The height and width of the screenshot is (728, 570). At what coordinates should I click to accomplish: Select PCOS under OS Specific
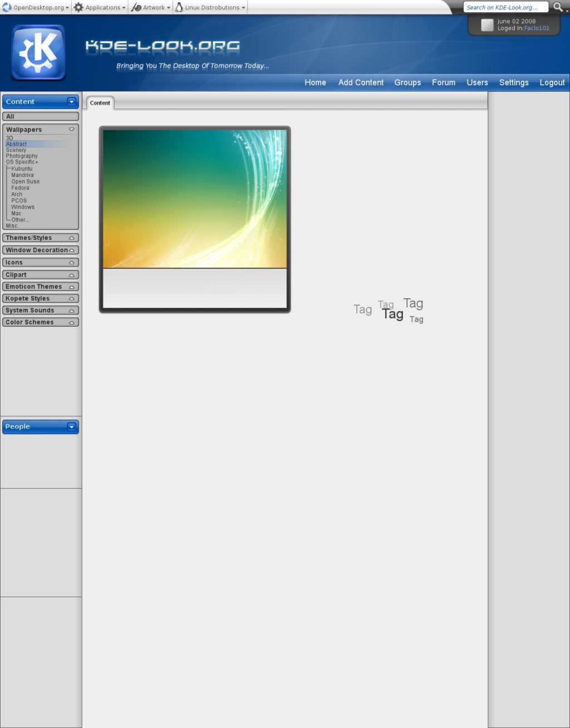(19, 200)
